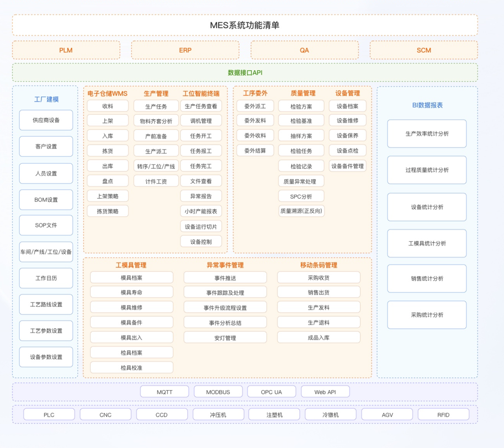
Task: Switch to the ERP module
Action: click(184, 50)
